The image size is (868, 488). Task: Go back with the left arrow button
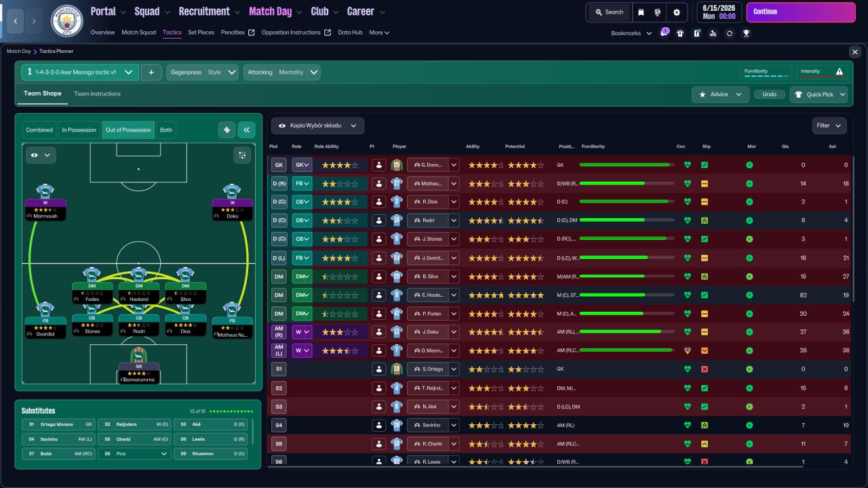click(x=15, y=21)
